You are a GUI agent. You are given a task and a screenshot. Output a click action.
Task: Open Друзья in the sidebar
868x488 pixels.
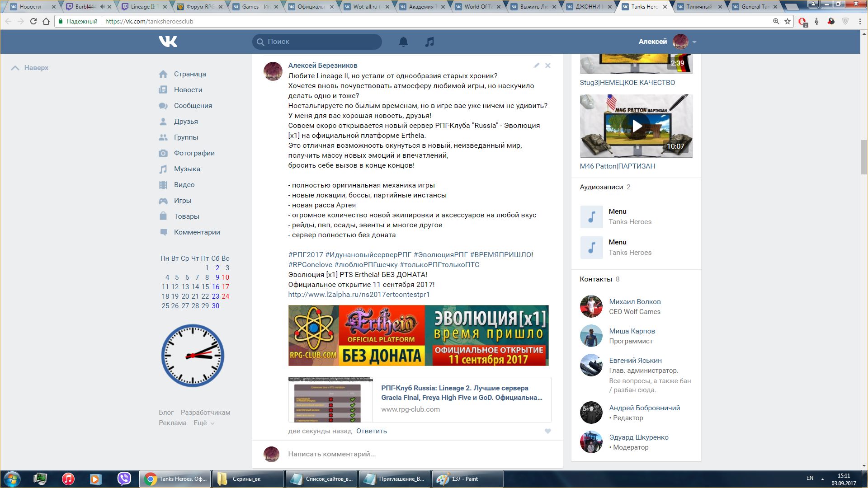coord(186,122)
